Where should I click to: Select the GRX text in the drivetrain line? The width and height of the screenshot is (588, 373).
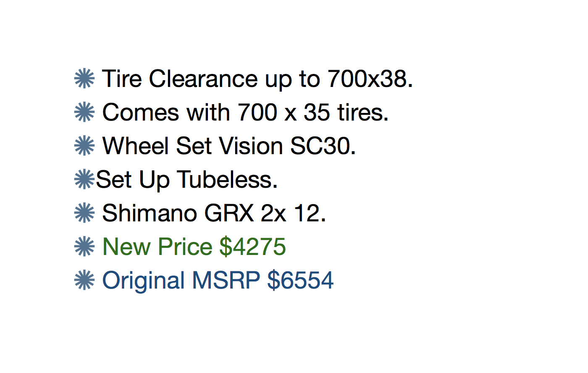pos(229,213)
